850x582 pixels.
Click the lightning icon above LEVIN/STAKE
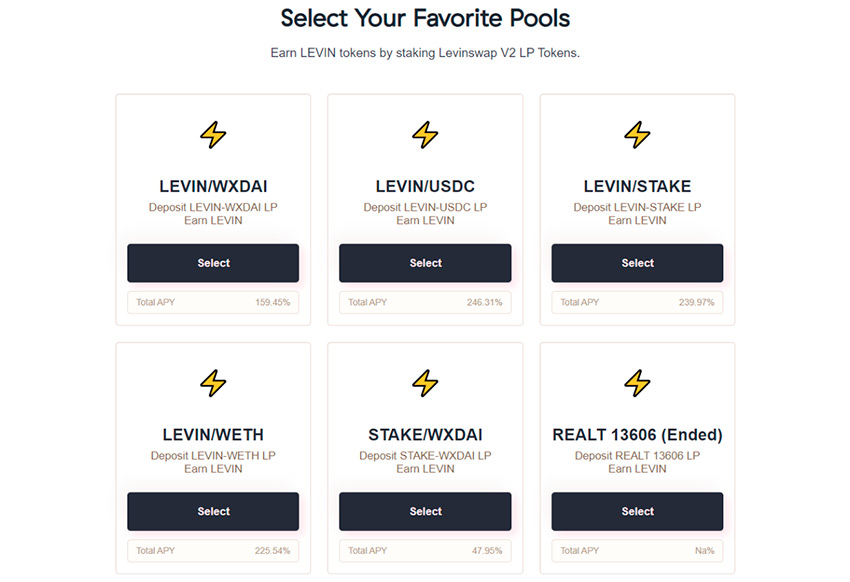637,134
